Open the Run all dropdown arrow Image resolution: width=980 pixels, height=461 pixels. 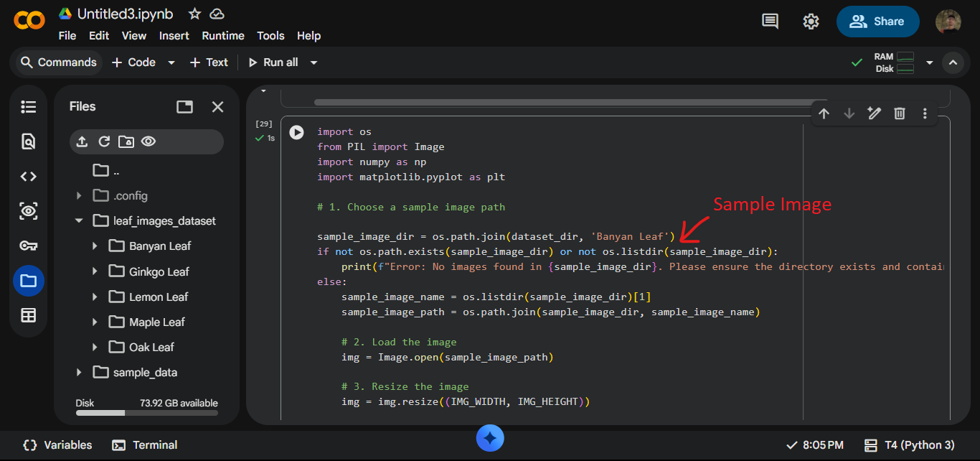coord(314,62)
